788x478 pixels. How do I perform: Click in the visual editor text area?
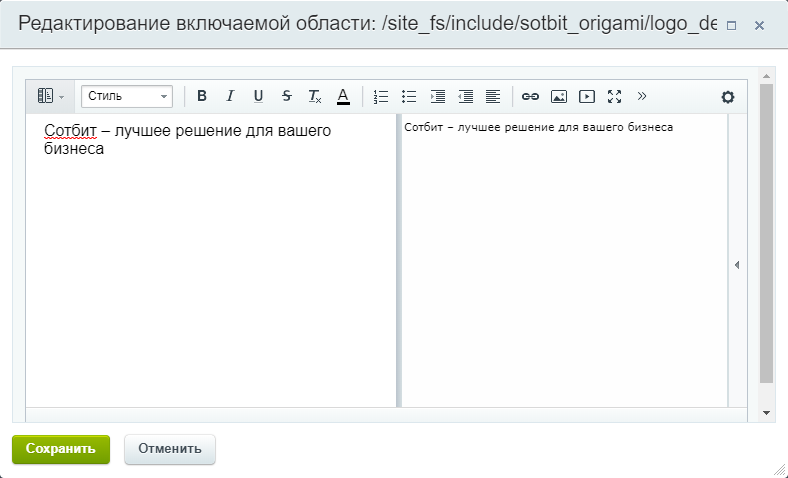tap(211, 260)
